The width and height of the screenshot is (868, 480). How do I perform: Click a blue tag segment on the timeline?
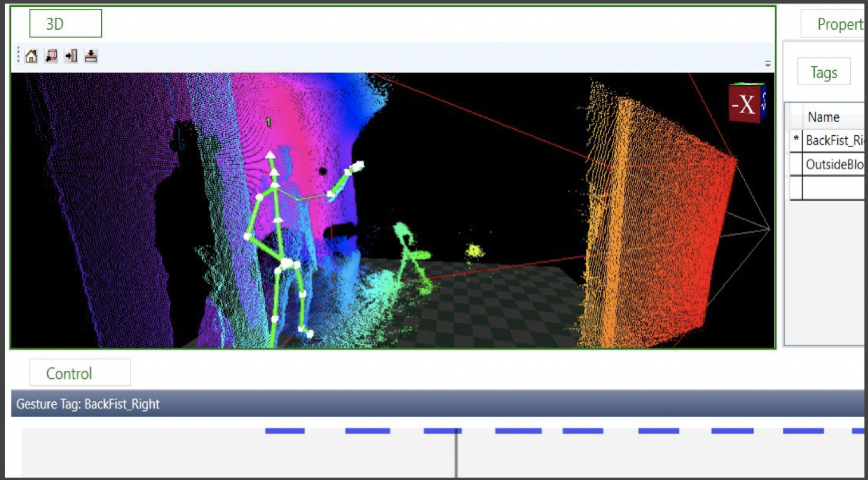coord(285,429)
